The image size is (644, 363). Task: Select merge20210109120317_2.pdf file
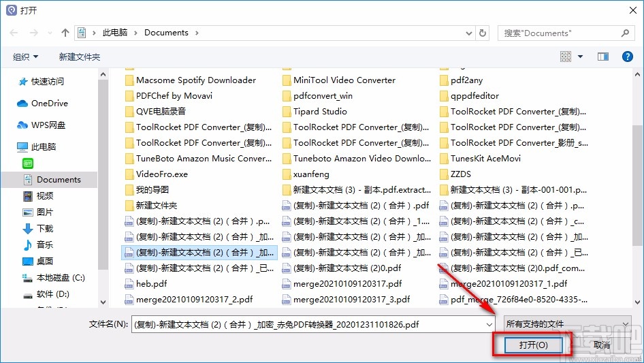[x=189, y=299]
